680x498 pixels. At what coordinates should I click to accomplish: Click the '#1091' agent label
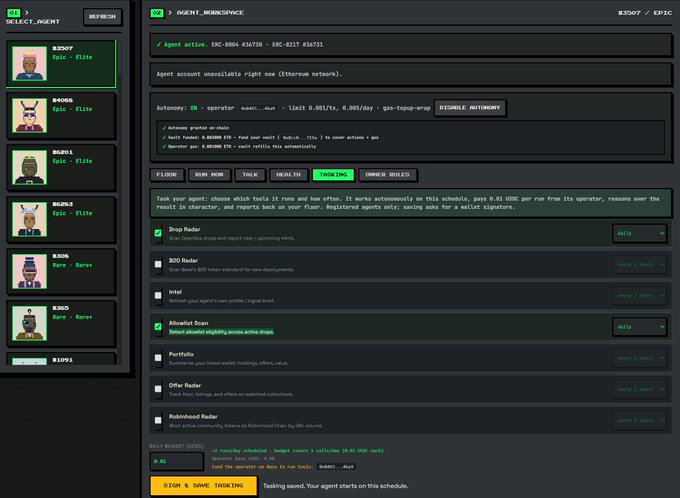[x=62, y=360]
